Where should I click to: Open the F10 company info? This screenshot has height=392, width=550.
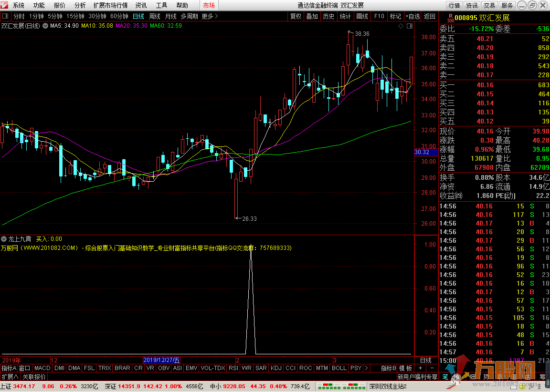pyautogui.click(x=379, y=16)
